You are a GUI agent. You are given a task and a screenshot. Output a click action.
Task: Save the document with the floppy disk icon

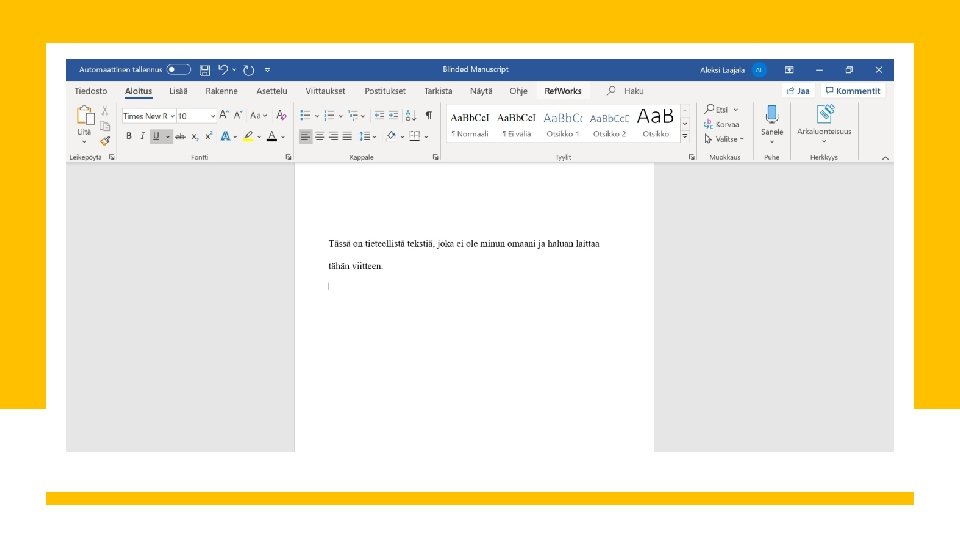click(204, 70)
